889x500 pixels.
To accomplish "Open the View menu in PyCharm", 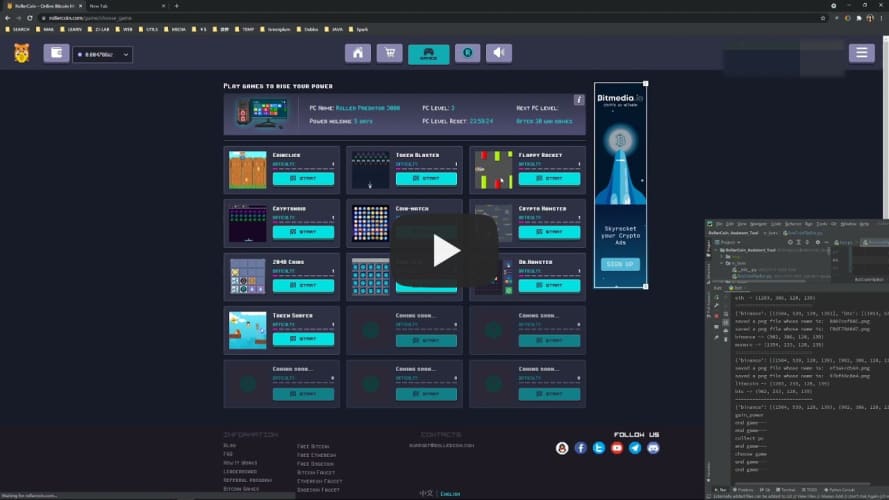I will point(742,224).
